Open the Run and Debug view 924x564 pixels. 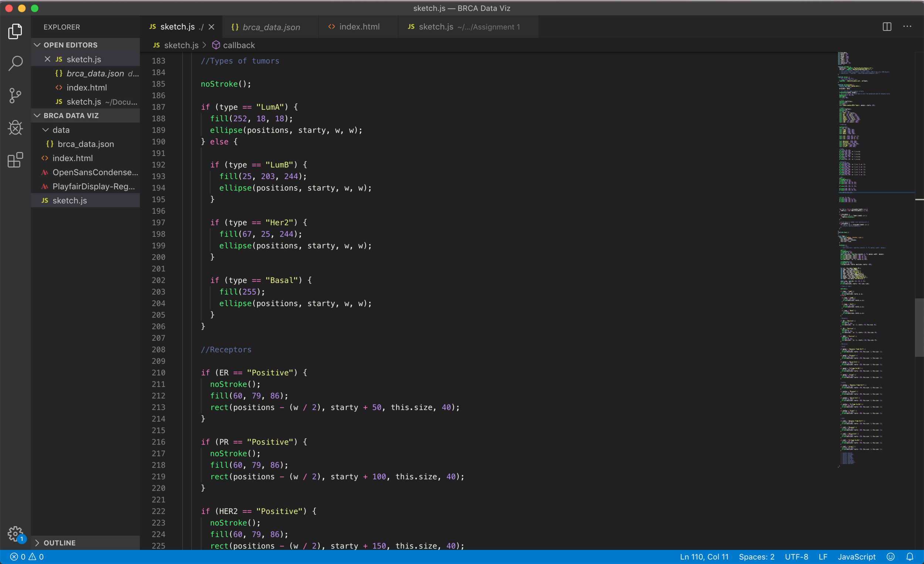point(16,128)
